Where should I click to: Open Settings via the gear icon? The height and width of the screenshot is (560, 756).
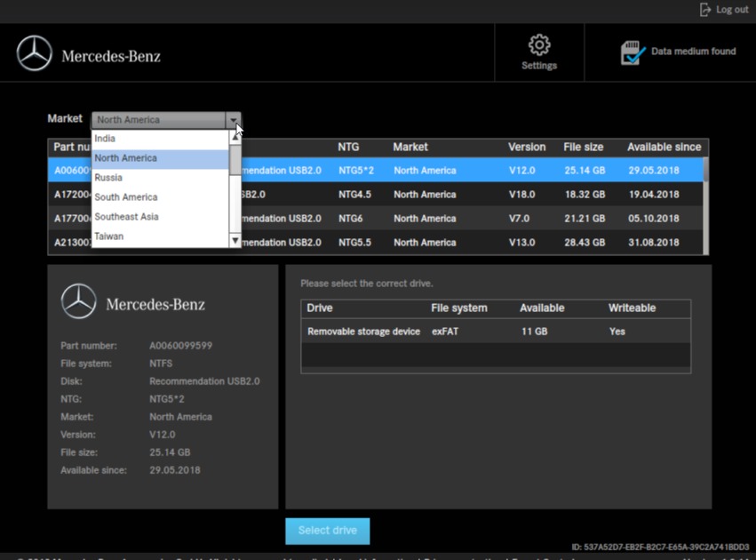pos(539,44)
